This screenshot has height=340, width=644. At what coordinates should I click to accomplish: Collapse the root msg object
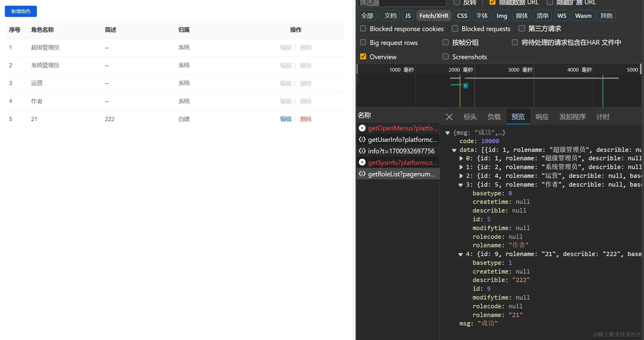coord(447,133)
